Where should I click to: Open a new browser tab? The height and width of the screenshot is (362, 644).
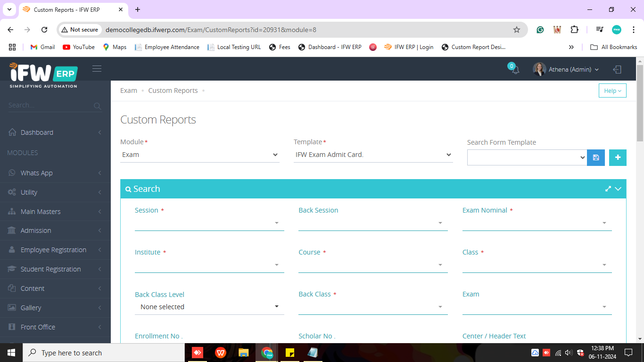coord(138,9)
